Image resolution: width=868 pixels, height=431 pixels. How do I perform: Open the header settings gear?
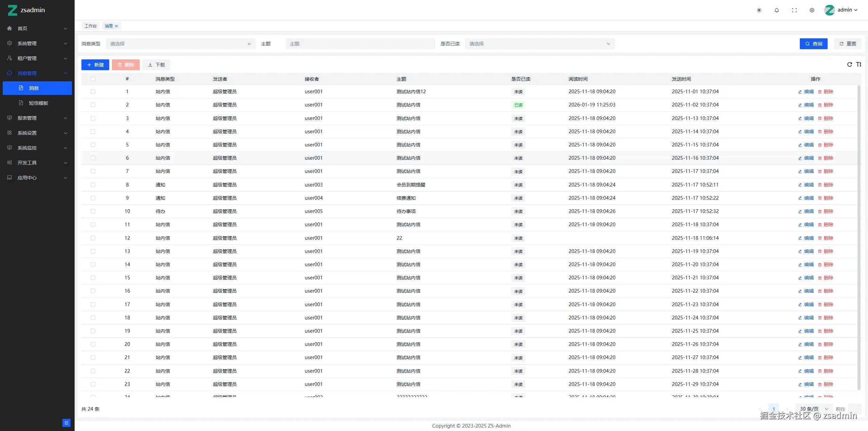pos(812,10)
